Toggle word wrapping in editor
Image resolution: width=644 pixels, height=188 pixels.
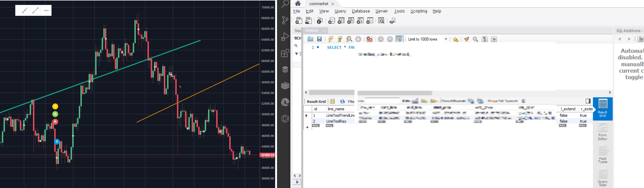494,39
